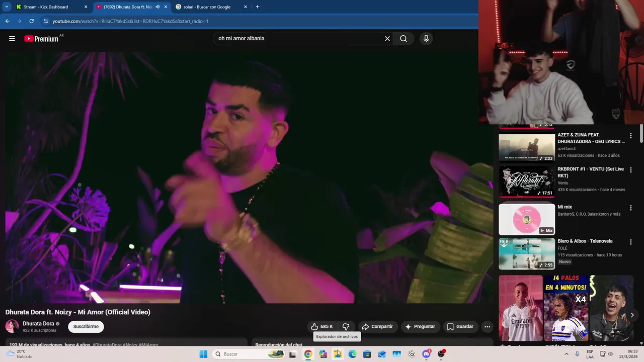Open RKBRONT #1 - VENTU Set Live thumbnail
Screen dimensions: 644x362
coord(527,182)
